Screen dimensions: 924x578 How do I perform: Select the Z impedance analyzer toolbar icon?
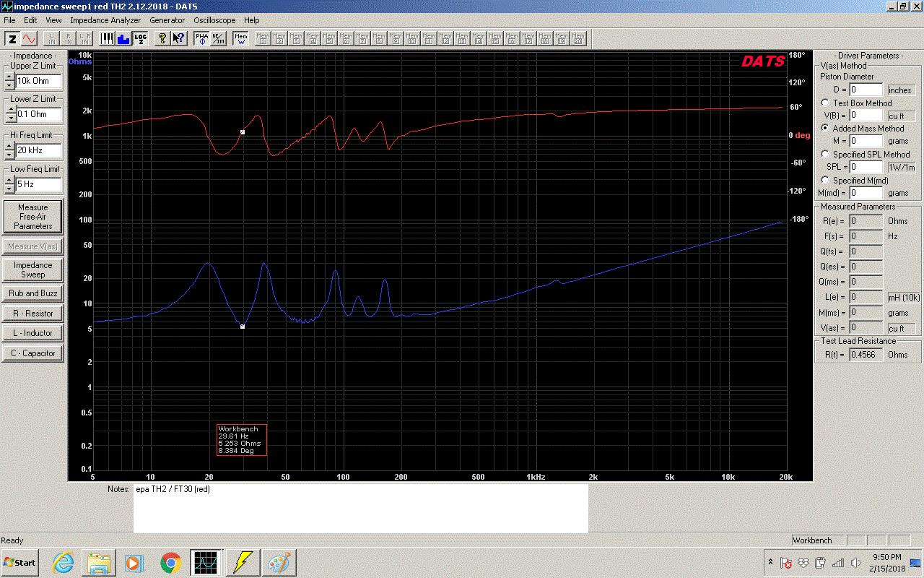point(12,39)
